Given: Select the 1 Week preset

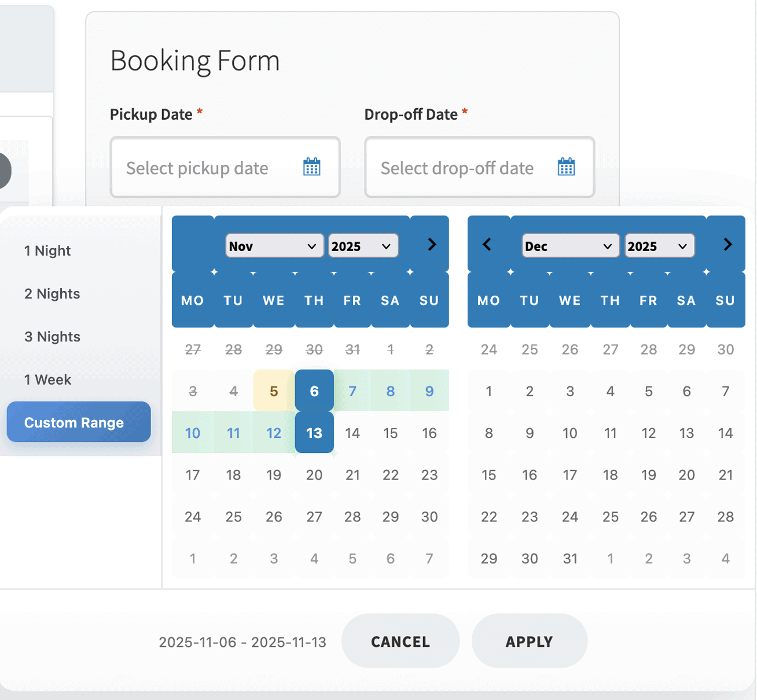Looking at the screenshot, I should click(48, 380).
